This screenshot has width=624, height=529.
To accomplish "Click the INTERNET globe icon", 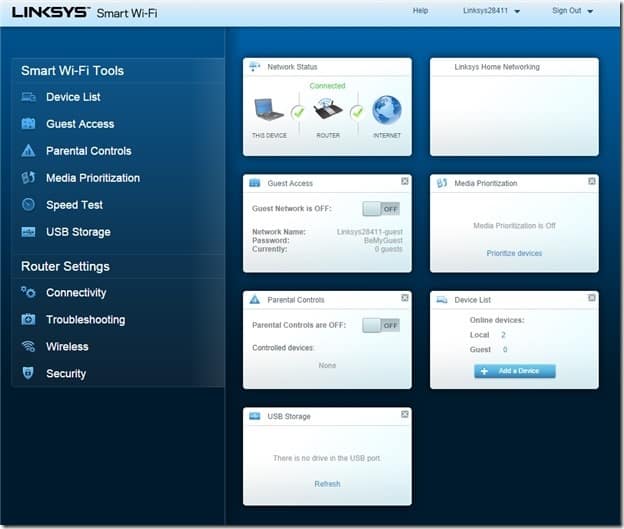I will point(386,110).
